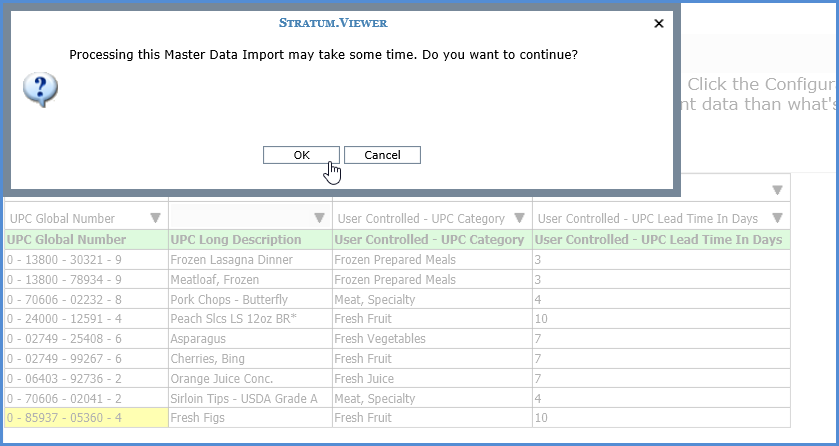Click the Sirloin Tips - USDA Grade A cell
The width and height of the screenshot is (839, 446).
coord(243,398)
